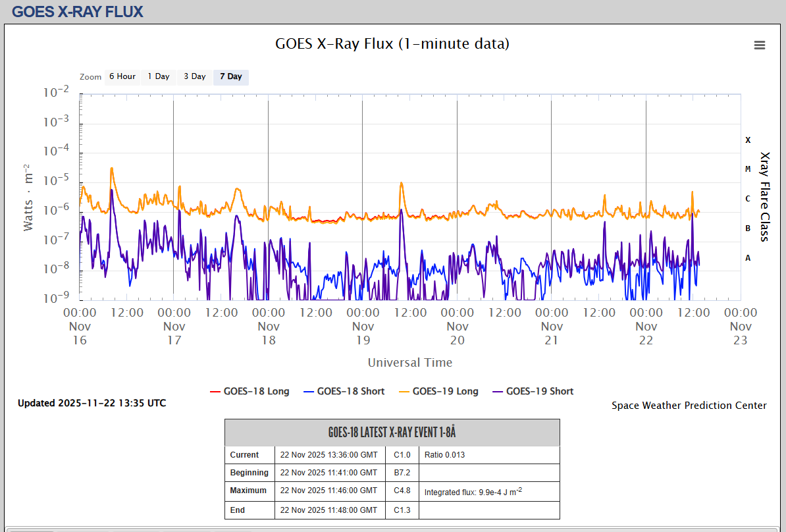Click the chart title GOES X-Ray Flux
Screen dimensions: 786x532
tap(392, 44)
